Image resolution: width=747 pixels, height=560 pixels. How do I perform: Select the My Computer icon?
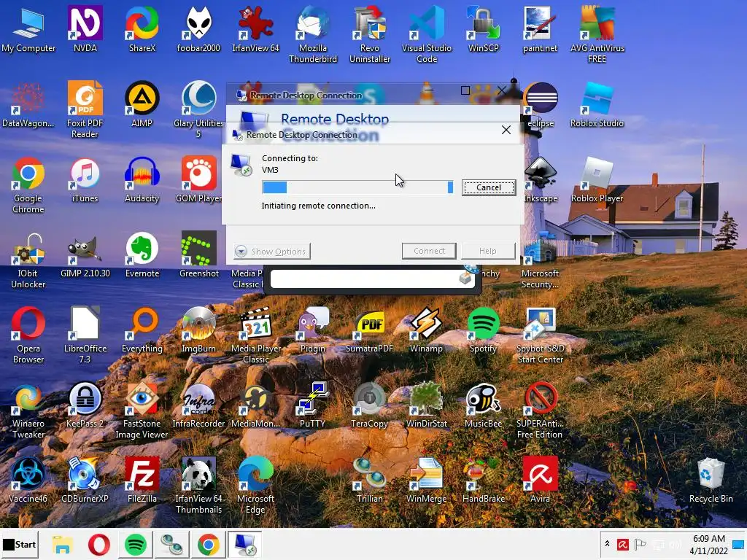pos(28,28)
